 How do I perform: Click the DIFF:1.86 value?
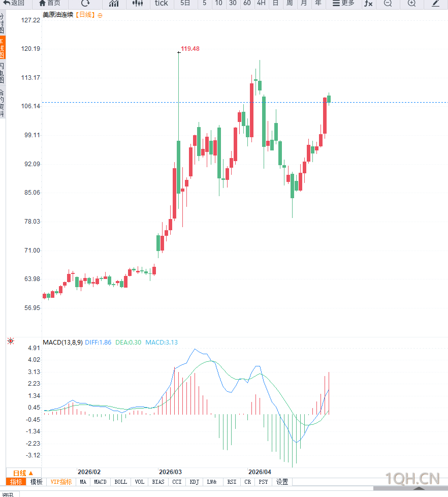98,343
